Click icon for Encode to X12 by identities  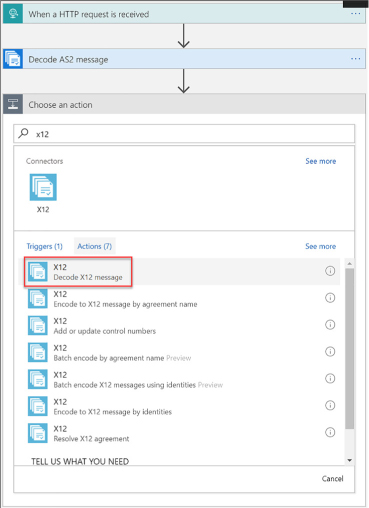coord(38,406)
